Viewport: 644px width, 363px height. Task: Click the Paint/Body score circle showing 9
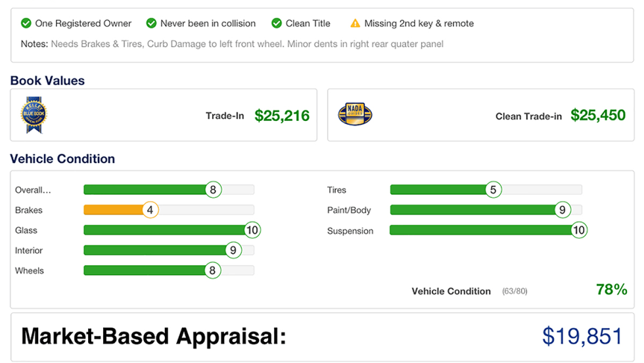click(562, 210)
